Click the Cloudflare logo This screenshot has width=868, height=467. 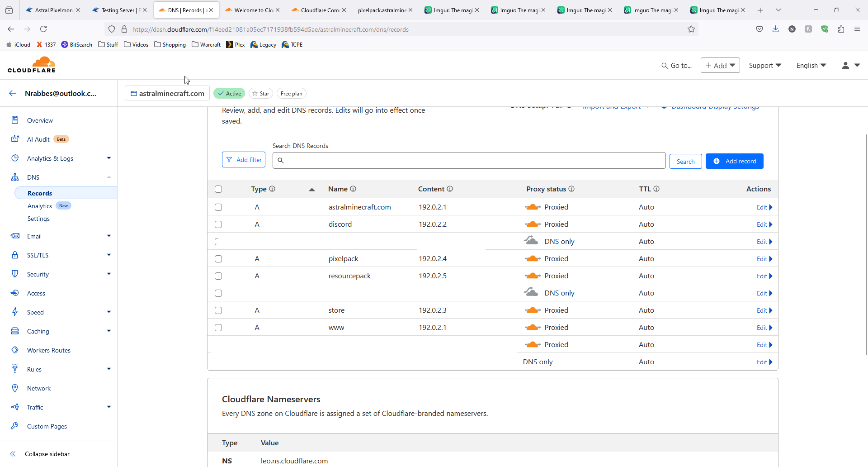click(32, 65)
